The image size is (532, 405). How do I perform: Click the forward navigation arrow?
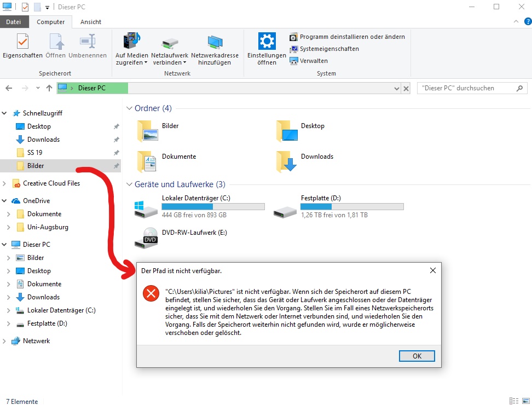(x=25, y=88)
